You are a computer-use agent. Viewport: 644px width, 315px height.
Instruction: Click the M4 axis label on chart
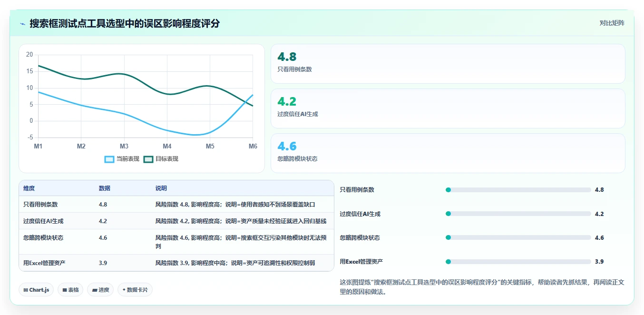167,147
